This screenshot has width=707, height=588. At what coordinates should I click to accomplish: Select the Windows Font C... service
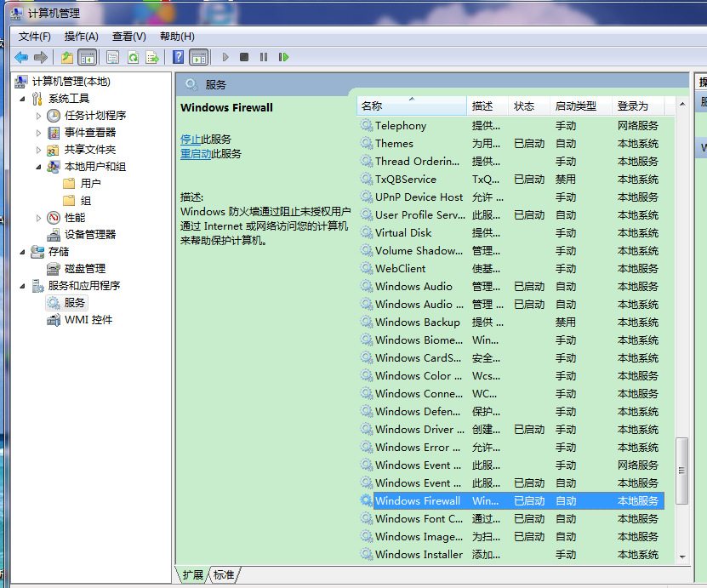[x=511, y=519]
